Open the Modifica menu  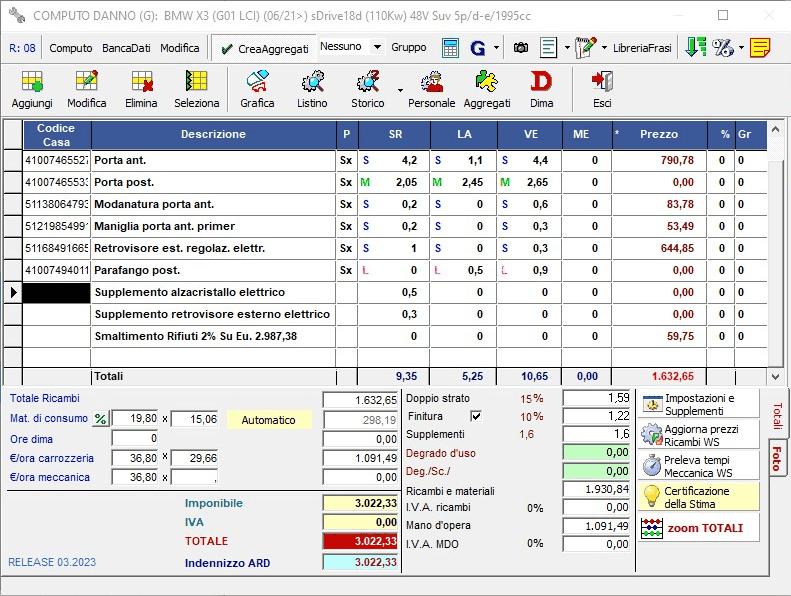pyautogui.click(x=180, y=48)
